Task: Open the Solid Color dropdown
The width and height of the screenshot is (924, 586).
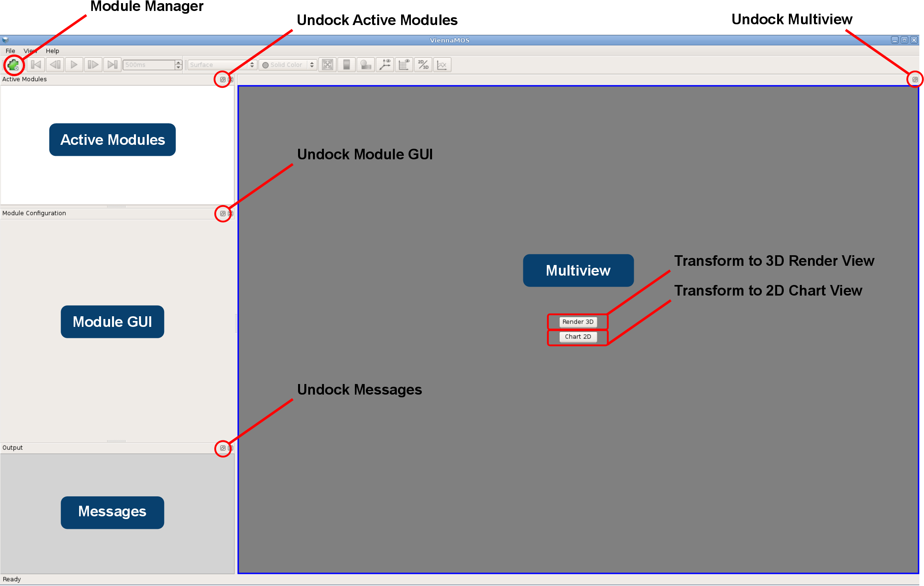Action: pyautogui.click(x=288, y=65)
